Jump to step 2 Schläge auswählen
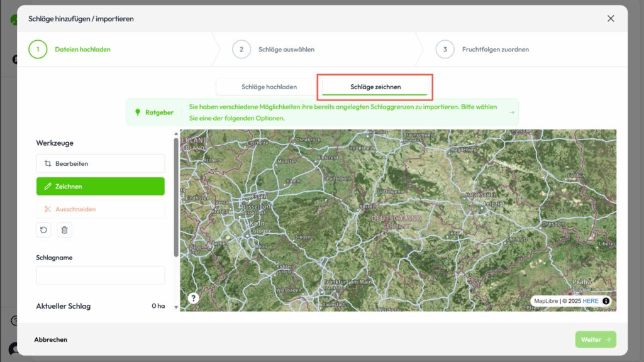Viewport: 644px width, 362px height. point(274,49)
